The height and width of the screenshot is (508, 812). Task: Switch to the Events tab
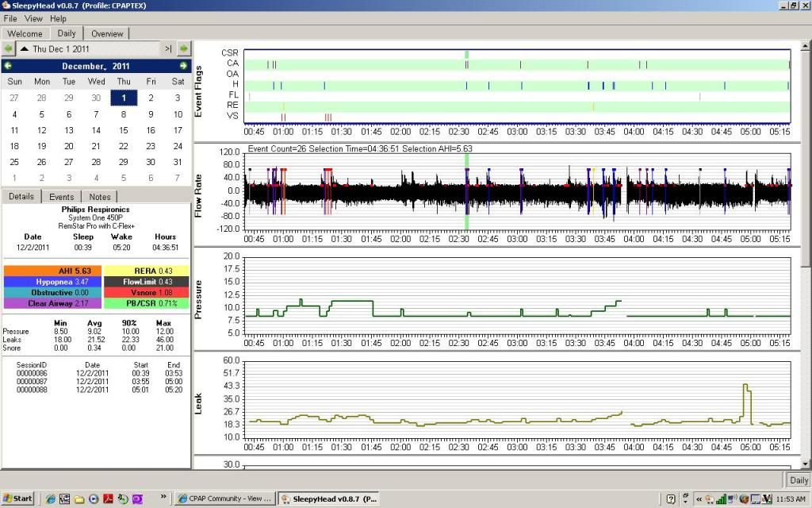point(62,197)
